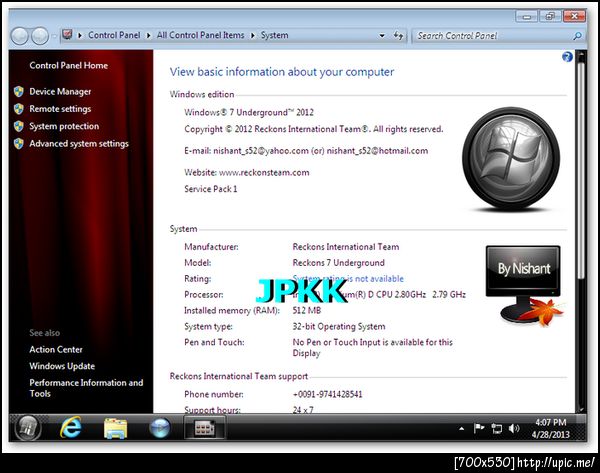Open System protection link
Image resolution: width=600 pixels, height=473 pixels.
[x=64, y=126]
